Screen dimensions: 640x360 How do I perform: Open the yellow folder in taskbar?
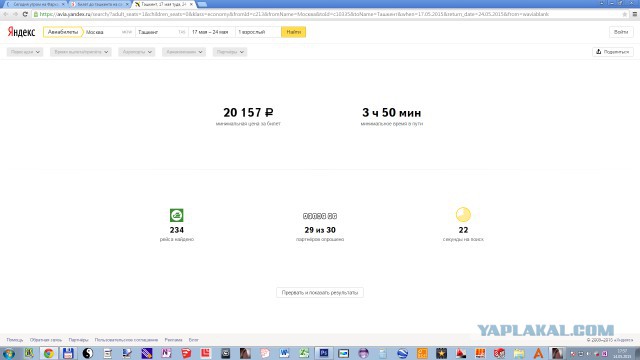(519, 353)
